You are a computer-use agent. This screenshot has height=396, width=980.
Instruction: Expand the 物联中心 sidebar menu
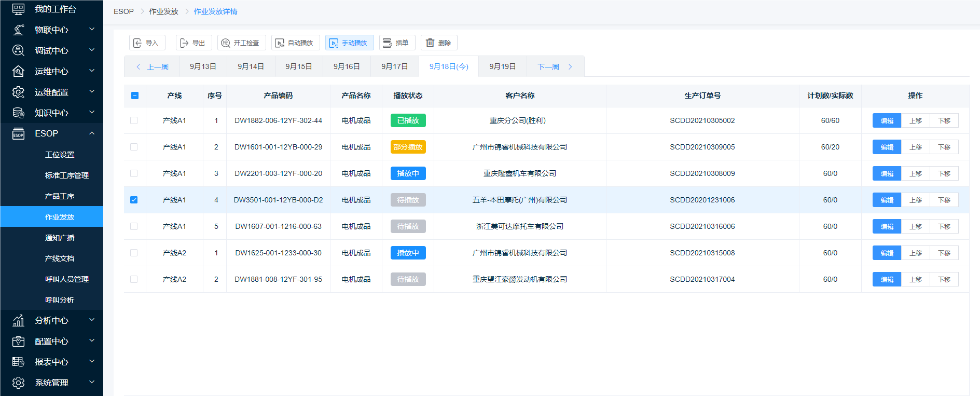tap(52, 30)
